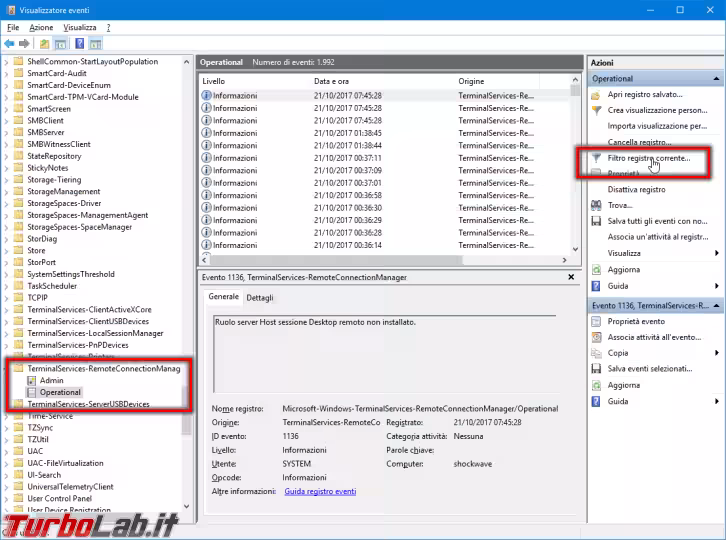Click the event description text box

(x=385, y=354)
